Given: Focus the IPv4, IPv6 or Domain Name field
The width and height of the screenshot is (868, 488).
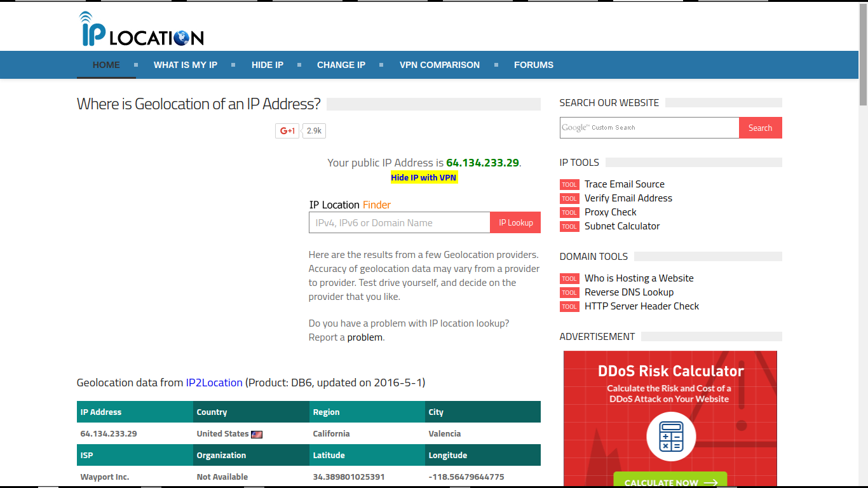Looking at the screenshot, I should pos(400,222).
